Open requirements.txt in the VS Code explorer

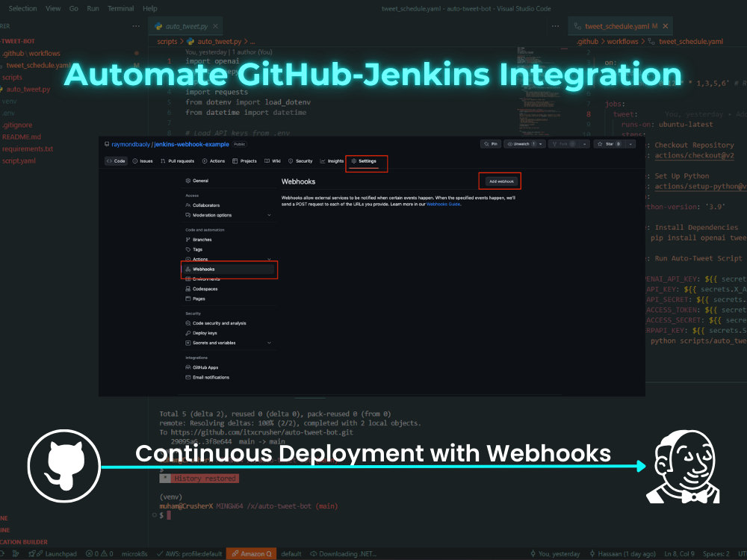click(x=27, y=149)
